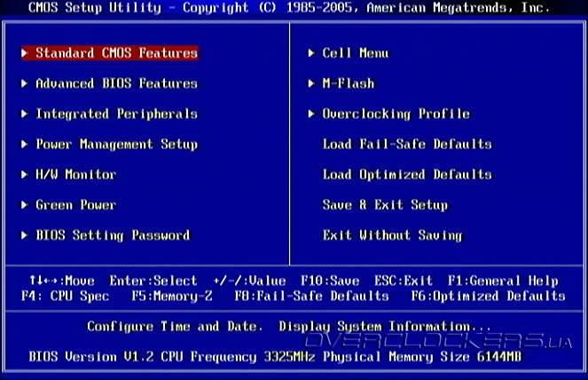
Task: Click arrow beside Cell Menu
Action: [x=311, y=53]
